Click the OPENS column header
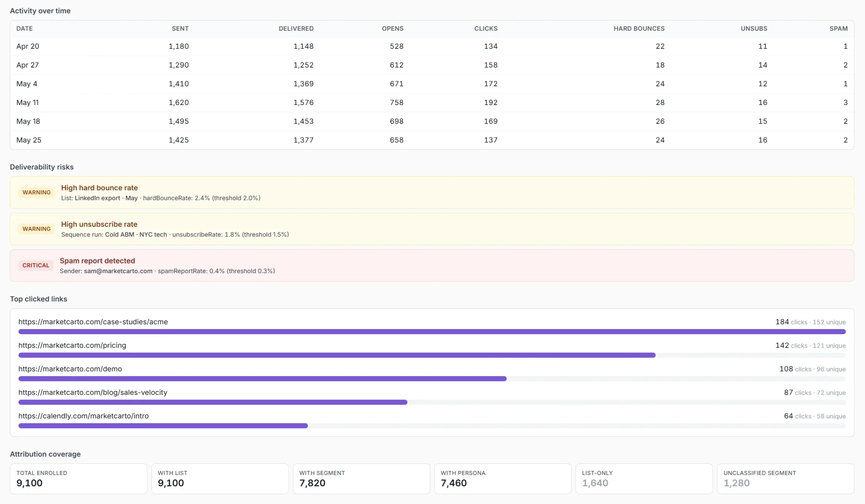 pos(392,29)
